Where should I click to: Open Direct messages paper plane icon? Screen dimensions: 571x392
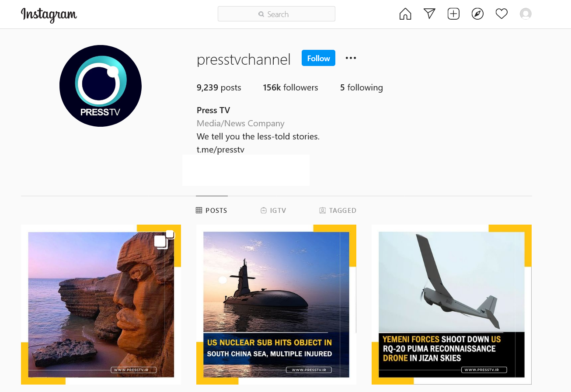(429, 14)
